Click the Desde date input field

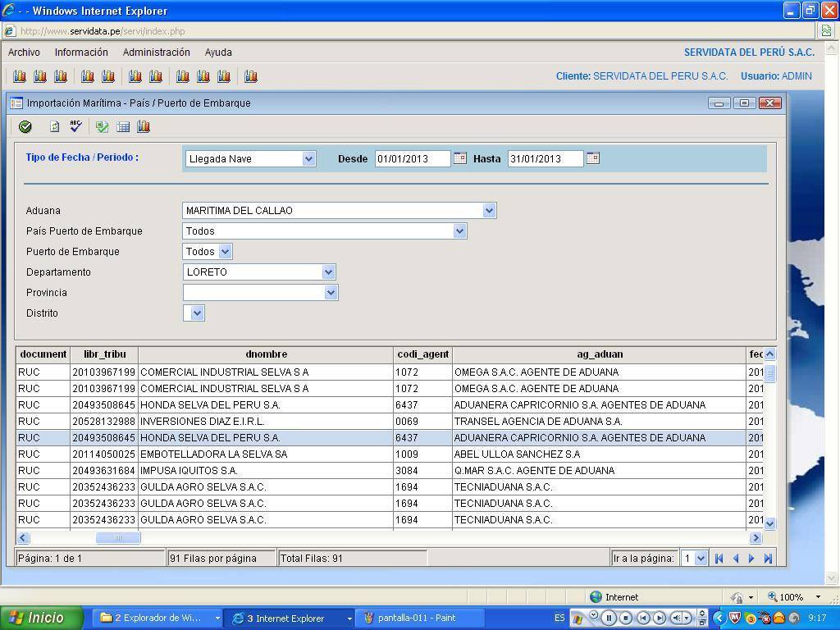click(x=413, y=158)
